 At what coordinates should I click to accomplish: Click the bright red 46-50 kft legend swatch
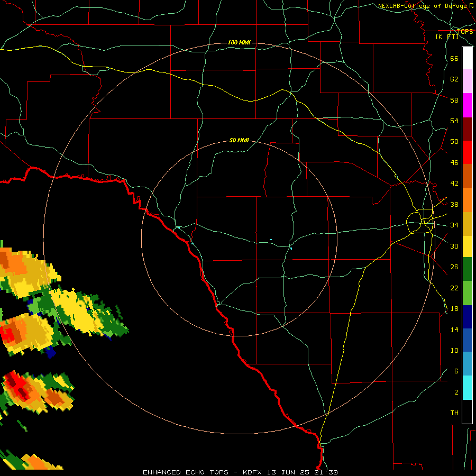(x=467, y=152)
